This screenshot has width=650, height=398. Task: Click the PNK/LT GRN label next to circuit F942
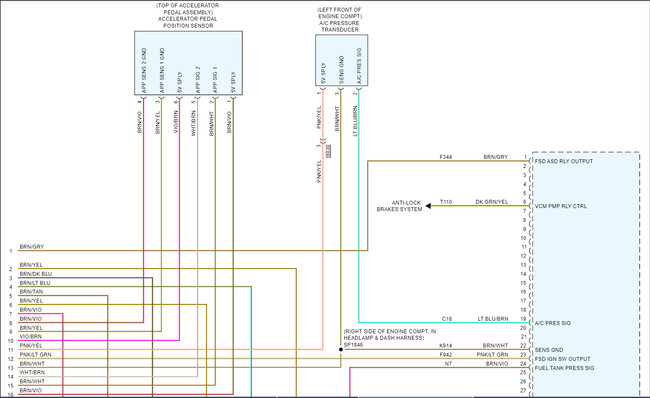(x=492, y=354)
